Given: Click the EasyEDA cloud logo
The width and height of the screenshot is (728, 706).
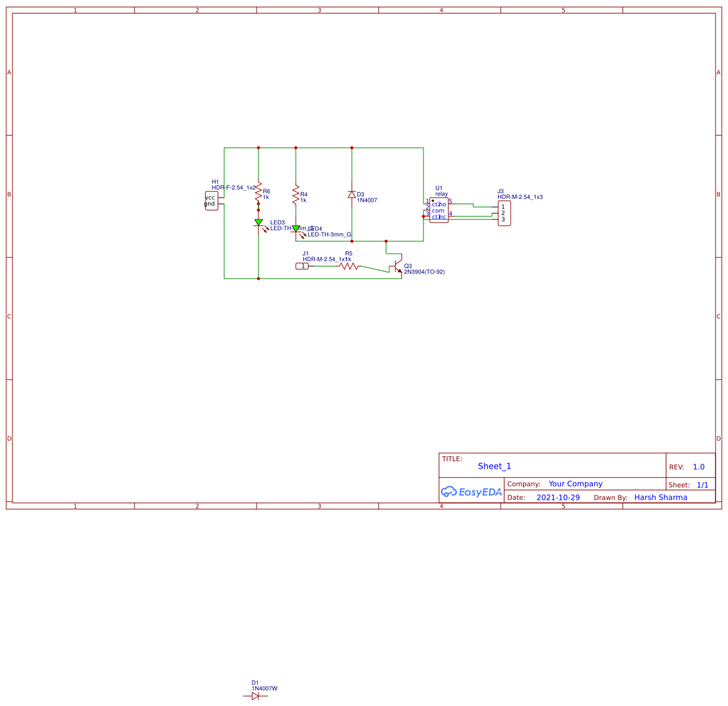Looking at the screenshot, I should coord(470,492).
